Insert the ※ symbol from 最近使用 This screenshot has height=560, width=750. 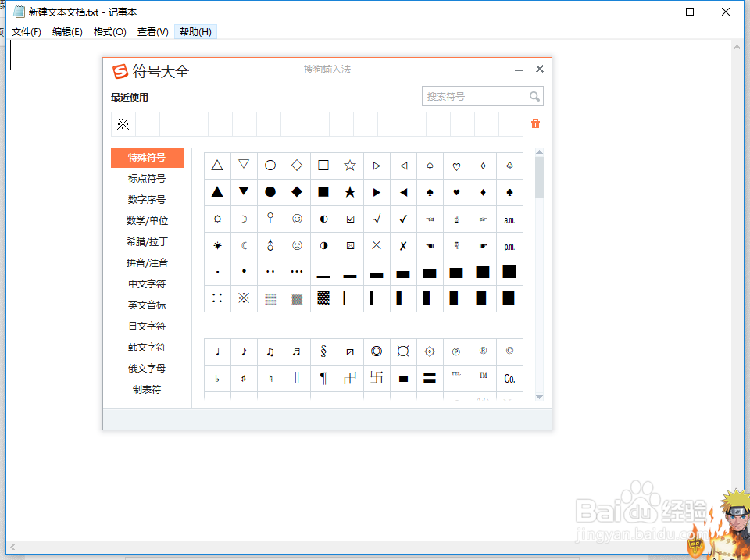click(x=122, y=123)
